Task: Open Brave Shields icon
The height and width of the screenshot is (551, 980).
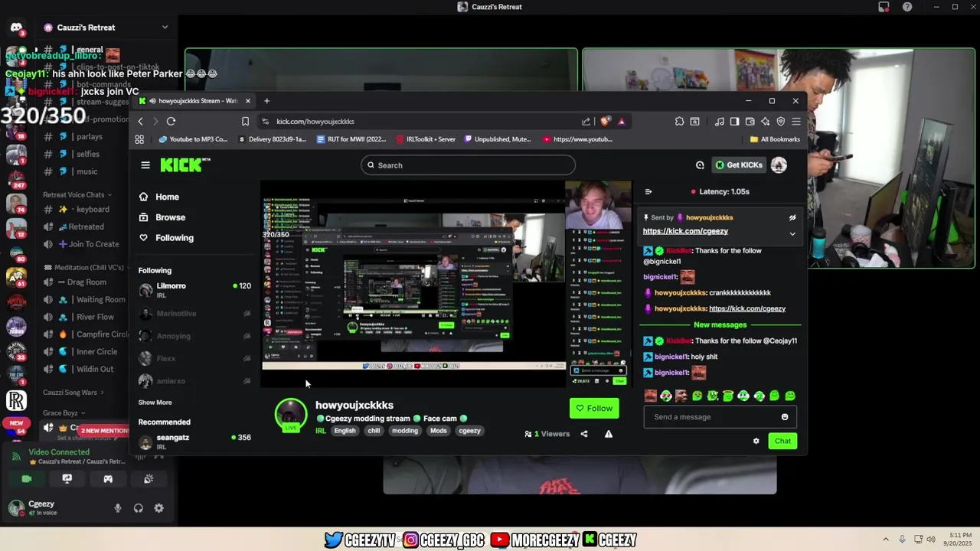Action: (x=605, y=122)
